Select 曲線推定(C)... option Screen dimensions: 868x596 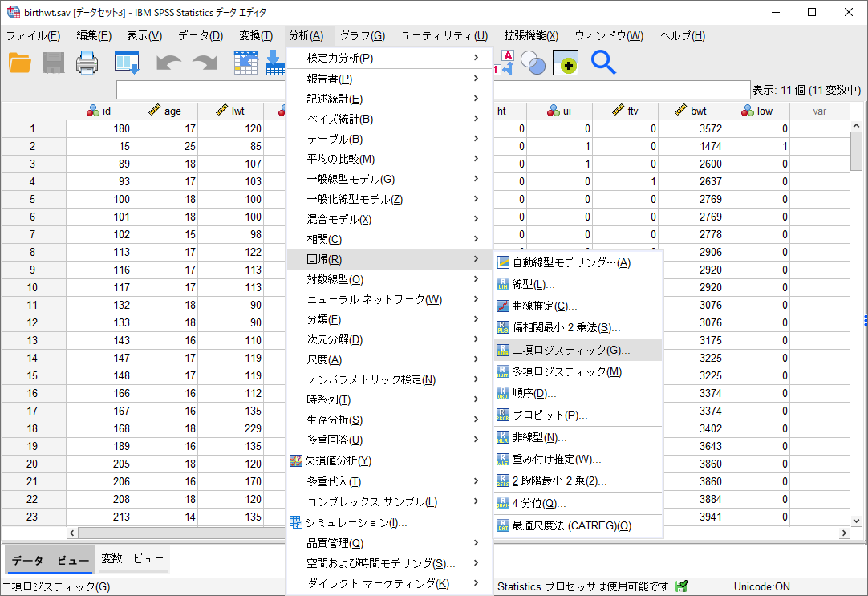[578, 306]
